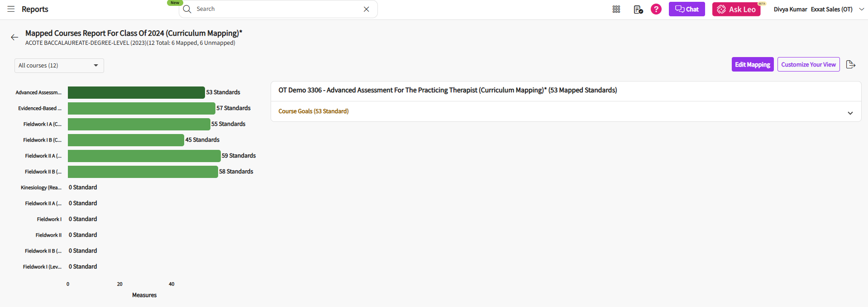This screenshot has height=307, width=868.
Task: Click the Edit Mapping button
Action: pos(752,65)
